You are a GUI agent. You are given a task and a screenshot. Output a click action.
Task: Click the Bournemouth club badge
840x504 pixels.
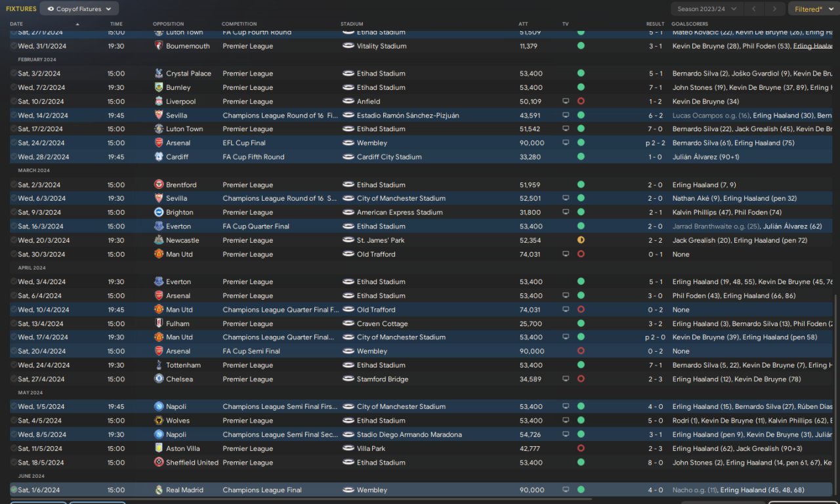pos(158,46)
